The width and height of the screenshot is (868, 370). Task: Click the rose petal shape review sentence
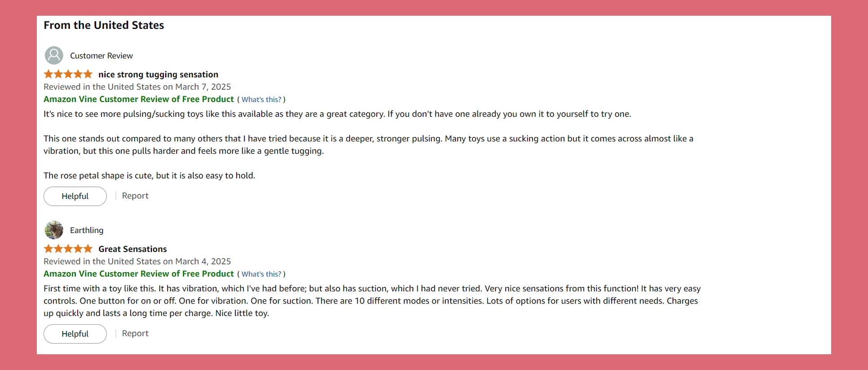point(150,176)
